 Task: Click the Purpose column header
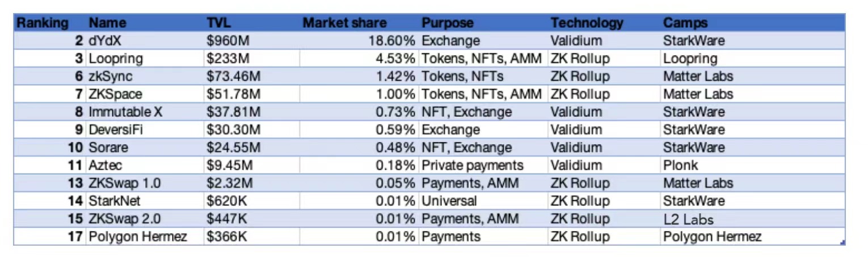(x=448, y=23)
